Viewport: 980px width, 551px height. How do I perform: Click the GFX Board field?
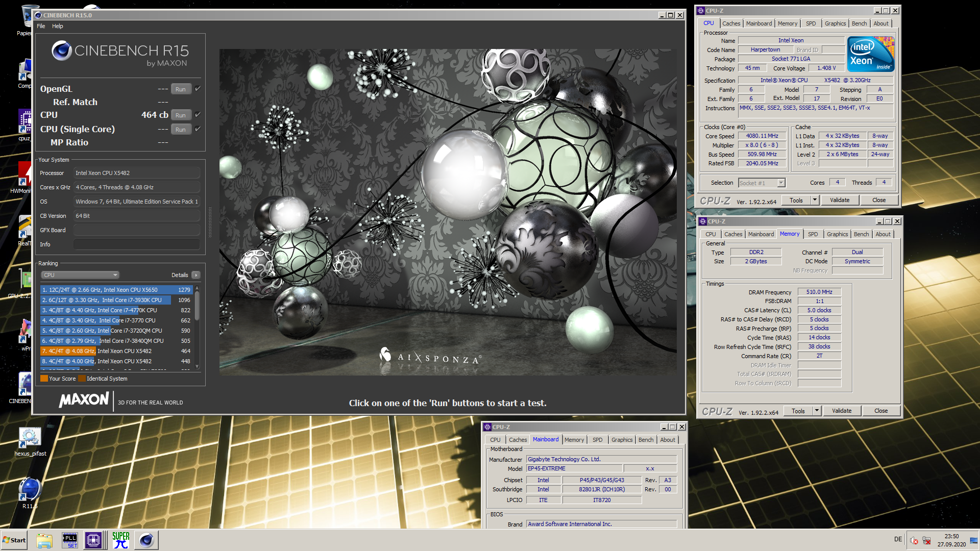pyautogui.click(x=137, y=230)
